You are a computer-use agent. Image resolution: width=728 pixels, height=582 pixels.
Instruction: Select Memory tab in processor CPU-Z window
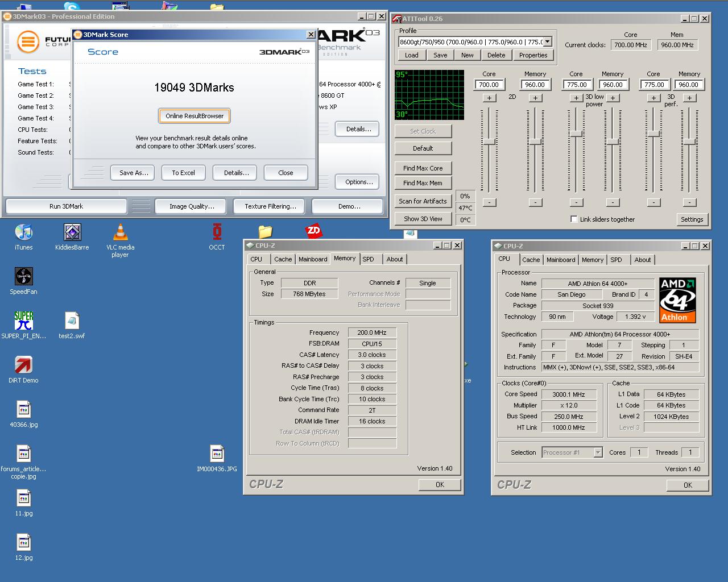click(x=592, y=260)
